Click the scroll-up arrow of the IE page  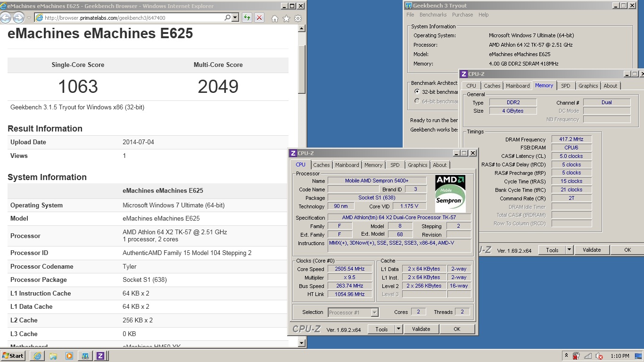coord(302,28)
